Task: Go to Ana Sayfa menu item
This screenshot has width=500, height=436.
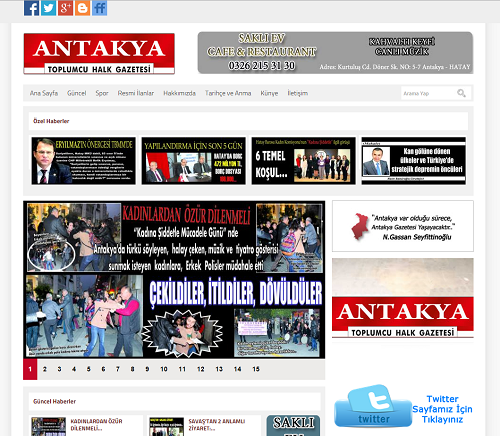Action: click(44, 93)
